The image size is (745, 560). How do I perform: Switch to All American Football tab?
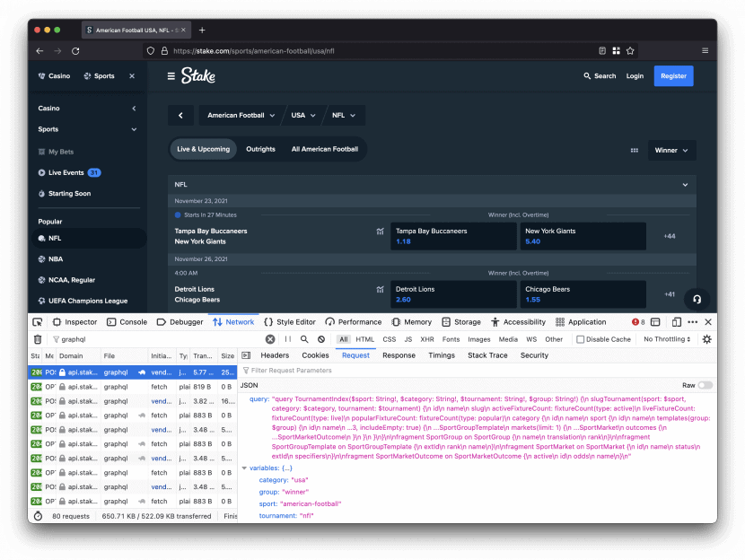pyautogui.click(x=325, y=149)
